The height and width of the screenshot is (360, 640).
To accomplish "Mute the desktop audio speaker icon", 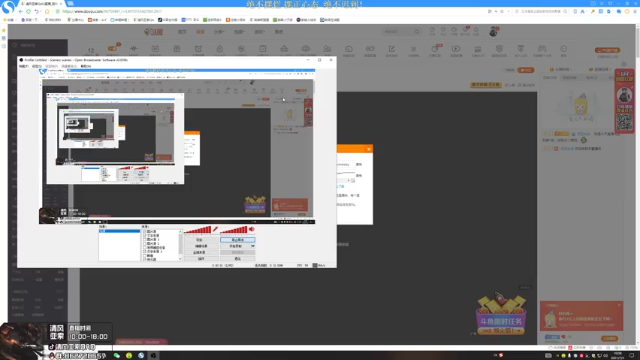I will coord(251,229).
